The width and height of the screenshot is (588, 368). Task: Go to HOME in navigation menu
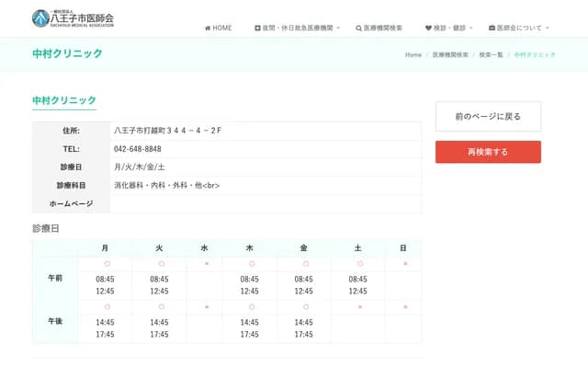[x=221, y=29]
